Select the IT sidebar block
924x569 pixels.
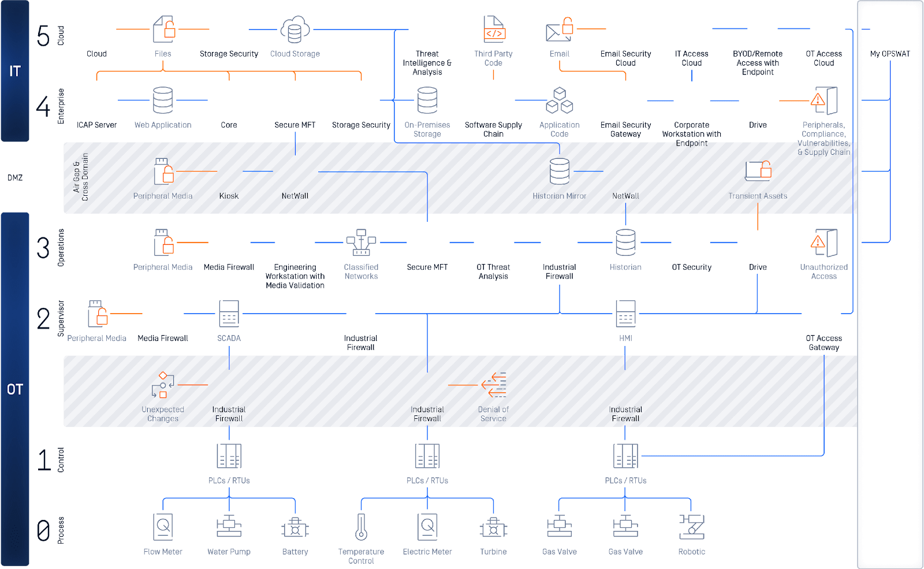(15, 70)
